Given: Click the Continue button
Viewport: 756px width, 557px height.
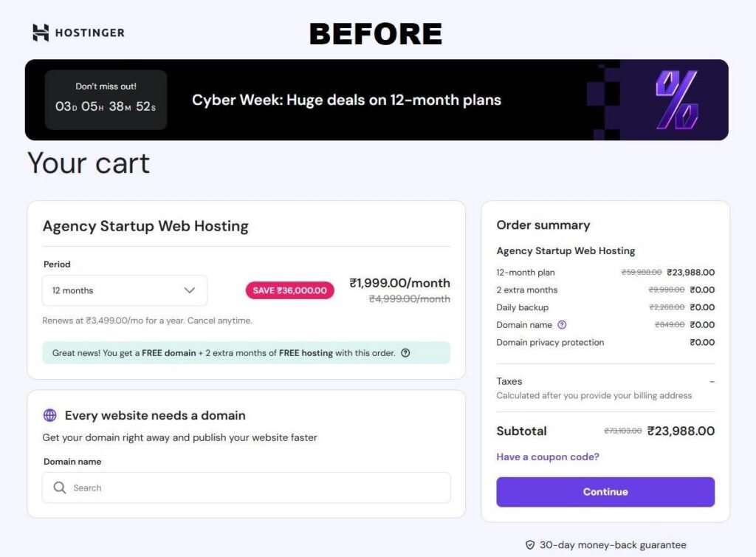Looking at the screenshot, I should [x=605, y=492].
